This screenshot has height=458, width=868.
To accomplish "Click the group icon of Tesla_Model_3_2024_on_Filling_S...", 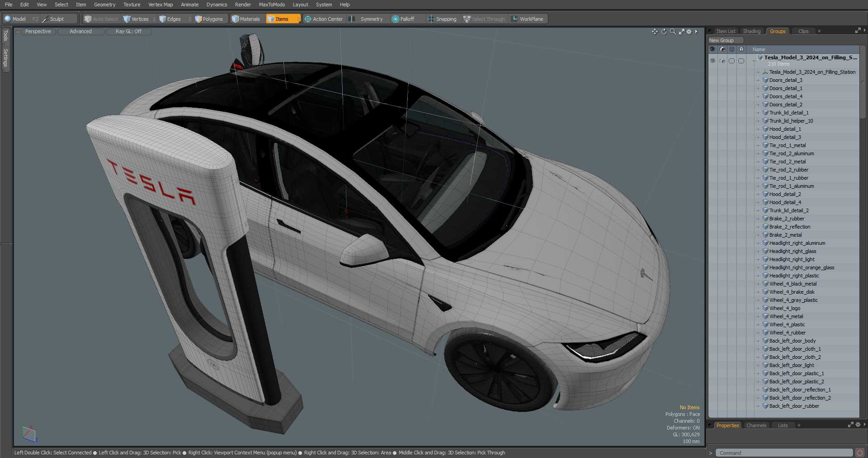I will pos(760,57).
